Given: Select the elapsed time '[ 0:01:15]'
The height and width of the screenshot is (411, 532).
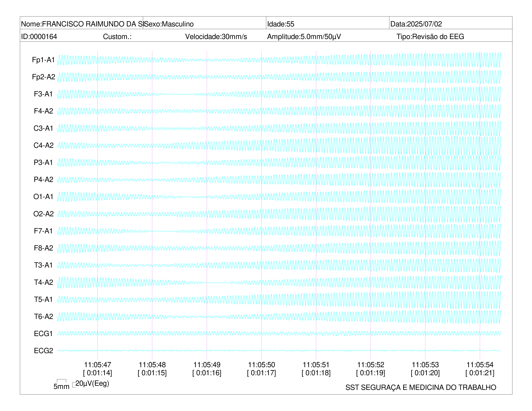Looking at the screenshot, I should 152,373.
